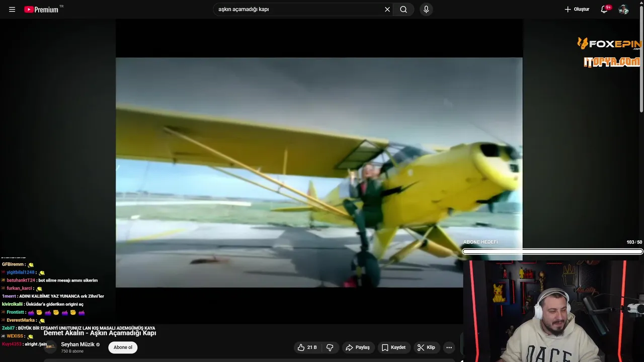The width and height of the screenshot is (644, 362).
Task: Like the video with 21 B likes
Action: [x=307, y=347]
